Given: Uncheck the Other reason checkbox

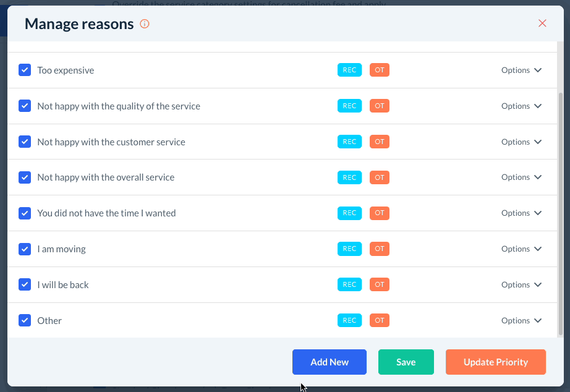Looking at the screenshot, I should tap(25, 320).
